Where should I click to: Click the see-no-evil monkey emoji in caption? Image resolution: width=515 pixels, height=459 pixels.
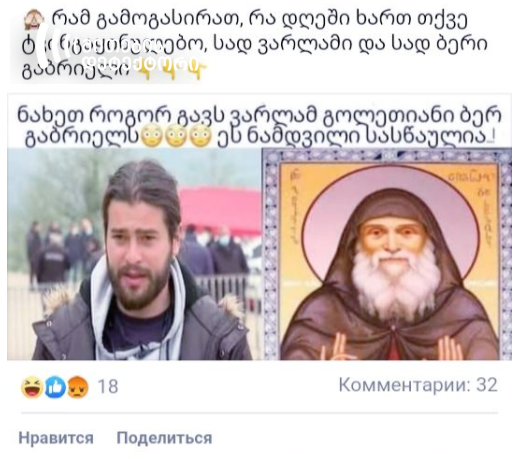(x=34, y=20)
